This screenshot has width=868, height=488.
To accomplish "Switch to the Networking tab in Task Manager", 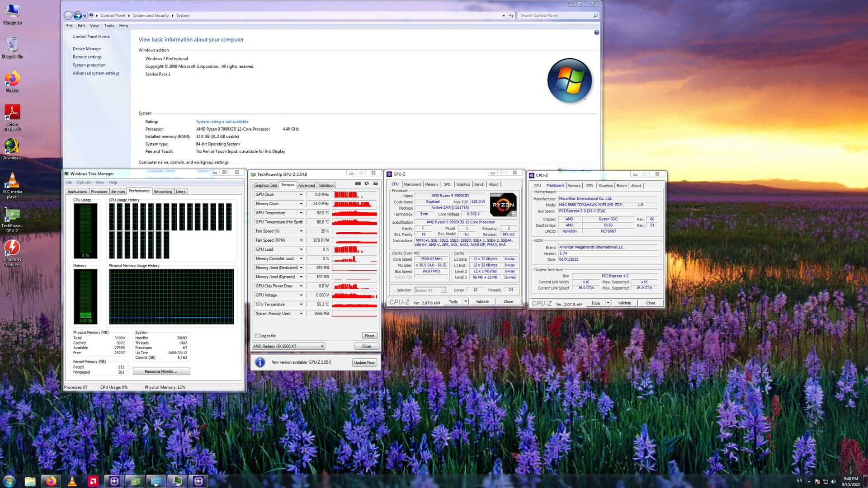I will coord(162,192).
